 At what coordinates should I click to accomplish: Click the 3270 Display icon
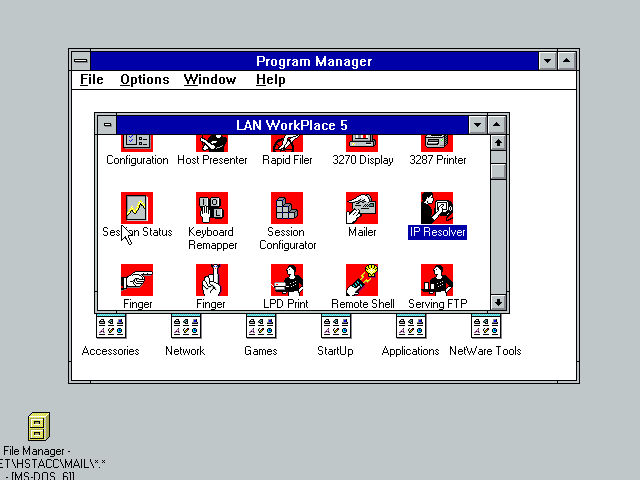(x=362, y=143)
